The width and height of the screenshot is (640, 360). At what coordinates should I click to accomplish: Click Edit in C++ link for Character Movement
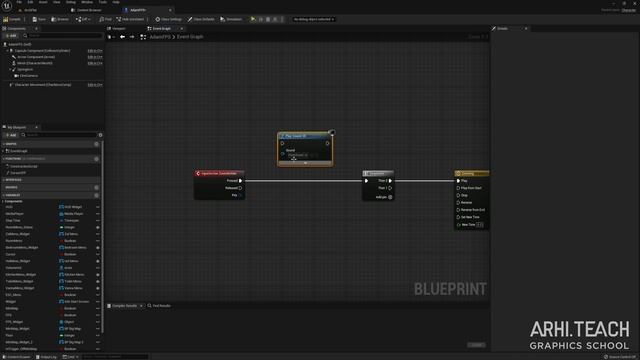pos(95,85)
